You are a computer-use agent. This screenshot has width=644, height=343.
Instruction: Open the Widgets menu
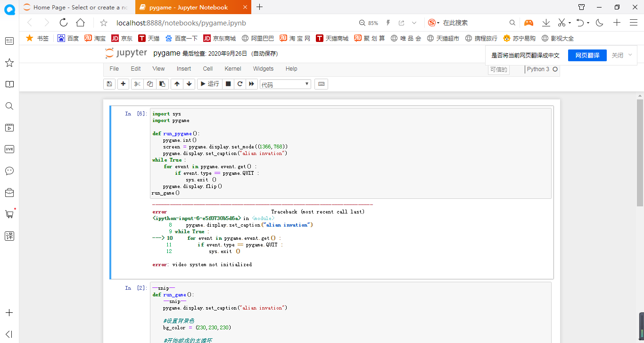(263, 69)
